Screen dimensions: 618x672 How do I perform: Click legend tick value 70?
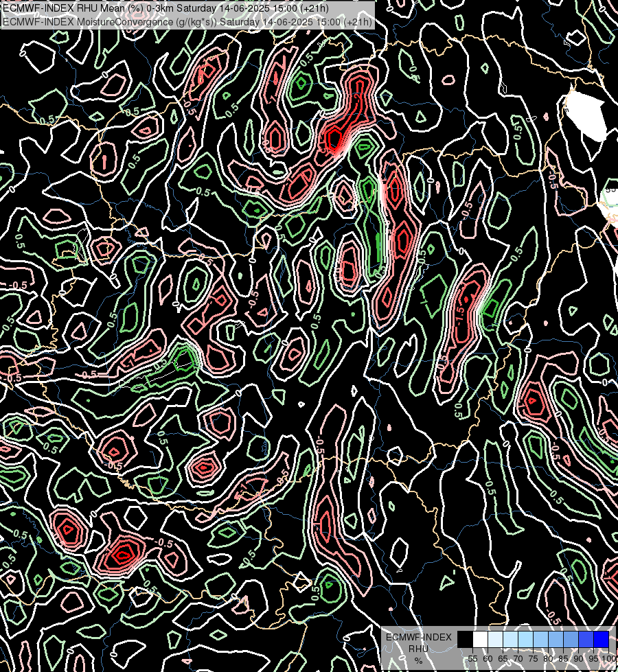pyautogui.click(x=518, y=659)
